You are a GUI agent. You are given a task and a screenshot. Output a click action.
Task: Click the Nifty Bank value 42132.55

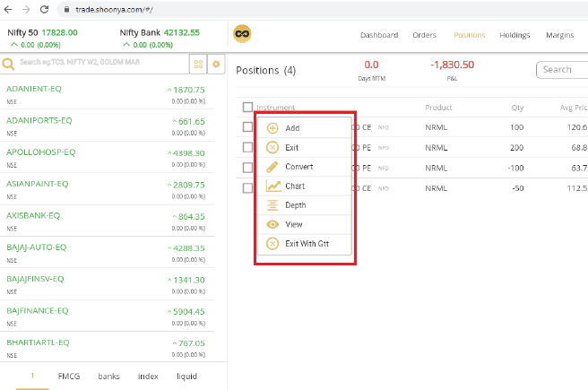(181, 32)
